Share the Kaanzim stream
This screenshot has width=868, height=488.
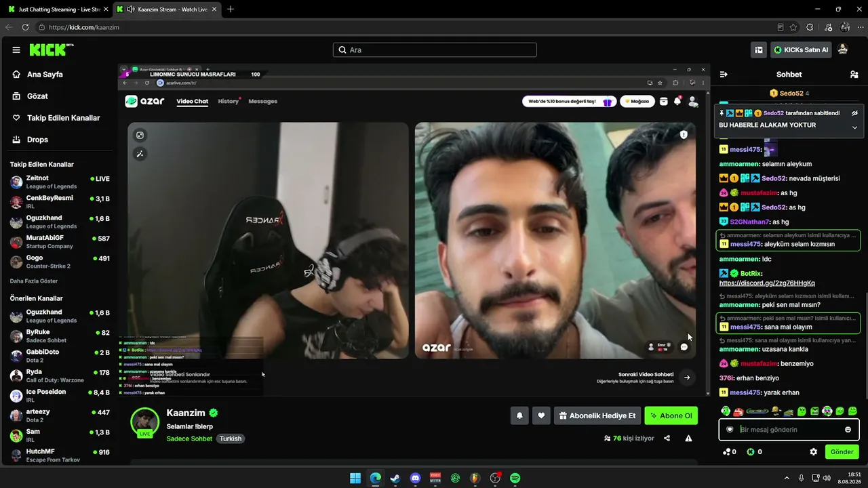667,439
